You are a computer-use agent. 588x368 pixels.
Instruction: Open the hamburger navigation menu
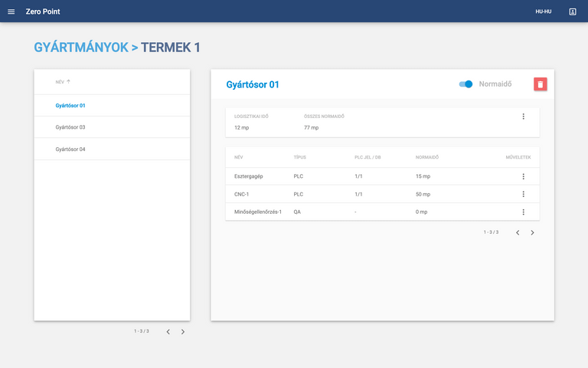coord(11,11)
